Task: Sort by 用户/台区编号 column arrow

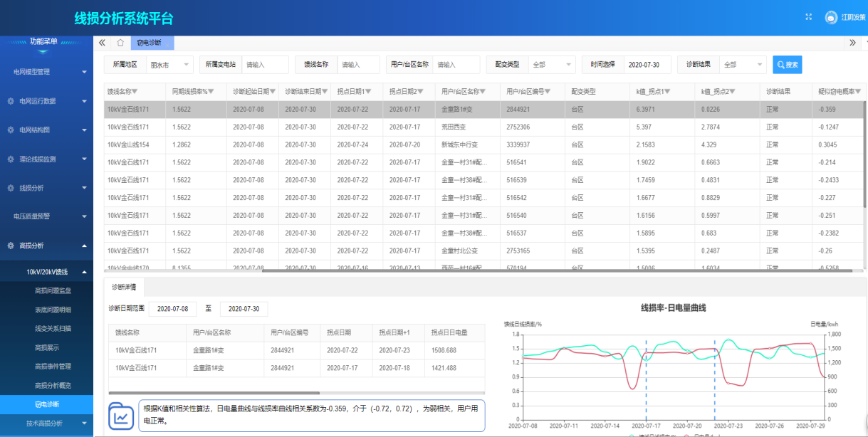Action: (548, 91)
